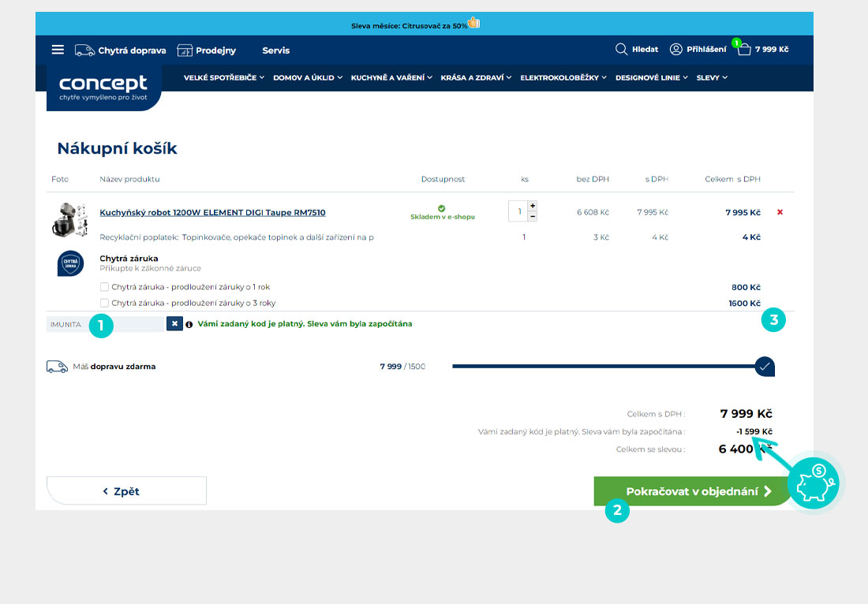The image size is (868, 604).
Task: Click the Zpět back button
Action: [x=127, y=491]
